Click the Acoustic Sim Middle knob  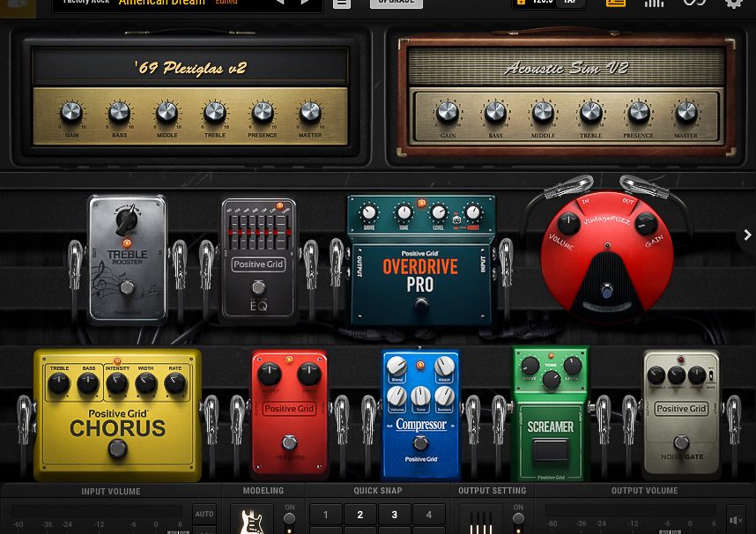click(543, 113)
